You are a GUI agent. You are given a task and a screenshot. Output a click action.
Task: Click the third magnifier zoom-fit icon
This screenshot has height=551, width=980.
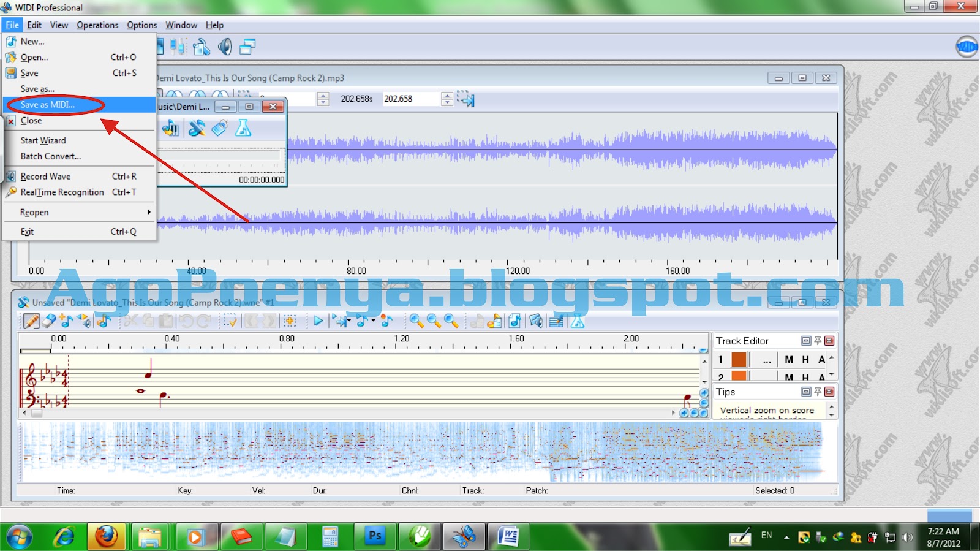point(451,321)
